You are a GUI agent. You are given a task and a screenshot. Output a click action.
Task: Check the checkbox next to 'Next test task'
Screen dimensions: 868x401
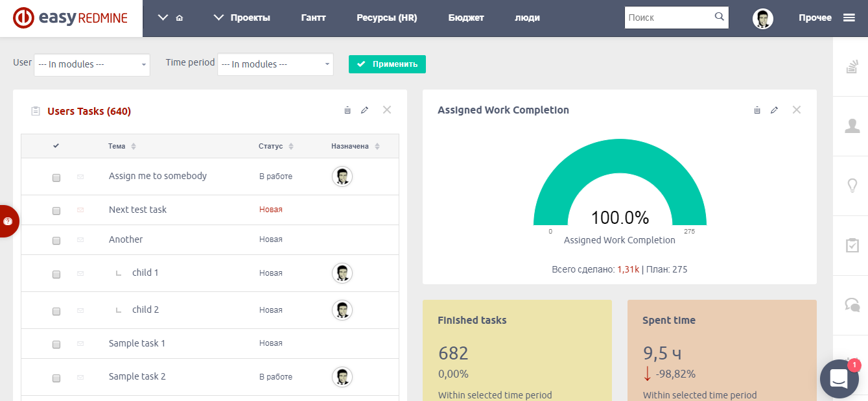(56, 210)
